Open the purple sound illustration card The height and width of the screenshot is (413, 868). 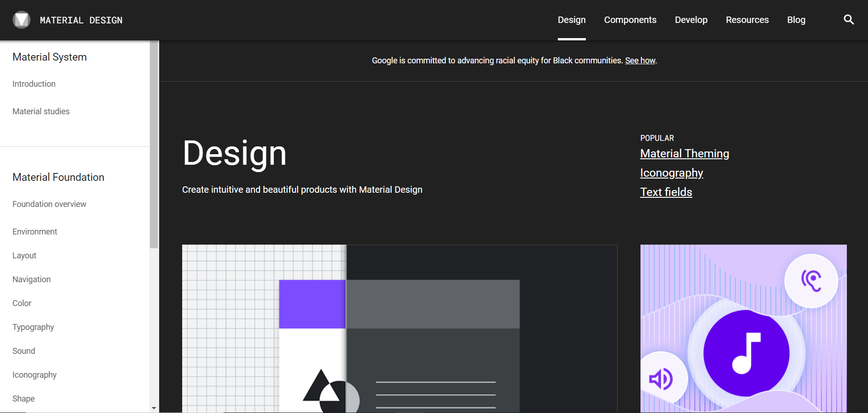click(x=744, y=329)
